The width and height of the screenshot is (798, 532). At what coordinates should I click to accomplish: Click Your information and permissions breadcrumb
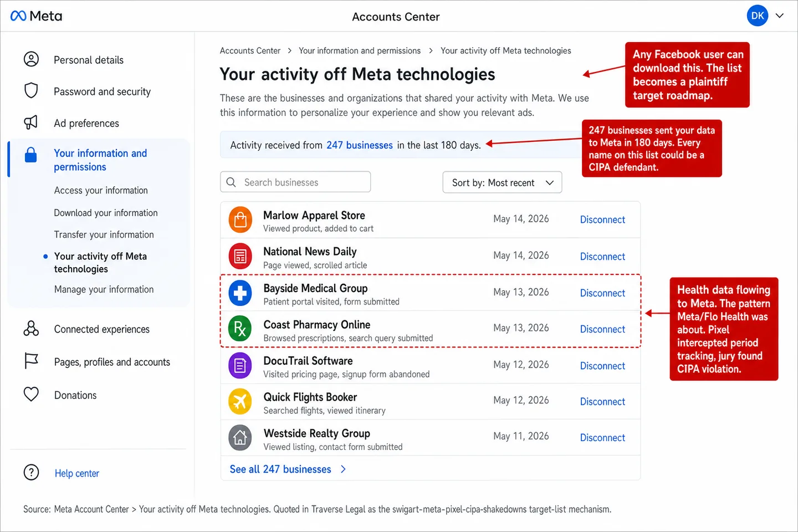click(x=360, y=50)
